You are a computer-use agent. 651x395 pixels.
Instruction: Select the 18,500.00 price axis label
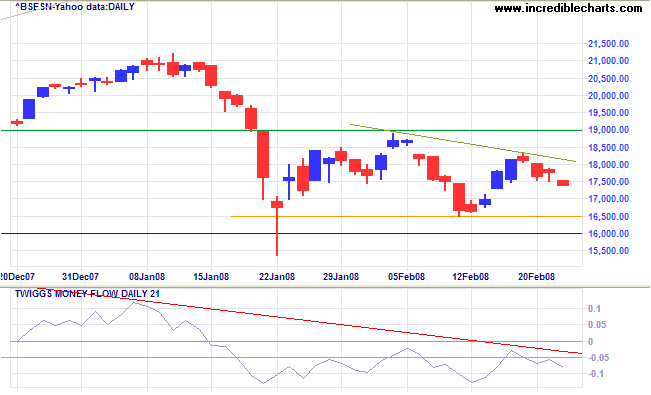point(608,147)
